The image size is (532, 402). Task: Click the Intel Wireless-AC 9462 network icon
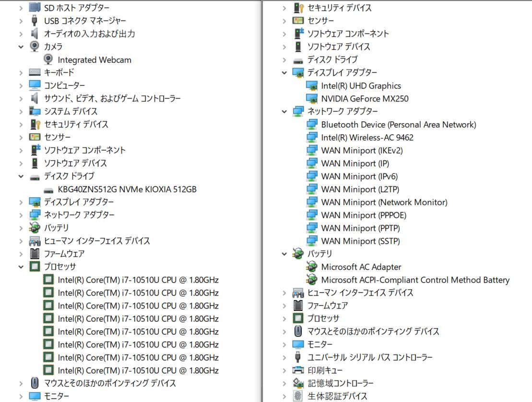pos(312,138)
